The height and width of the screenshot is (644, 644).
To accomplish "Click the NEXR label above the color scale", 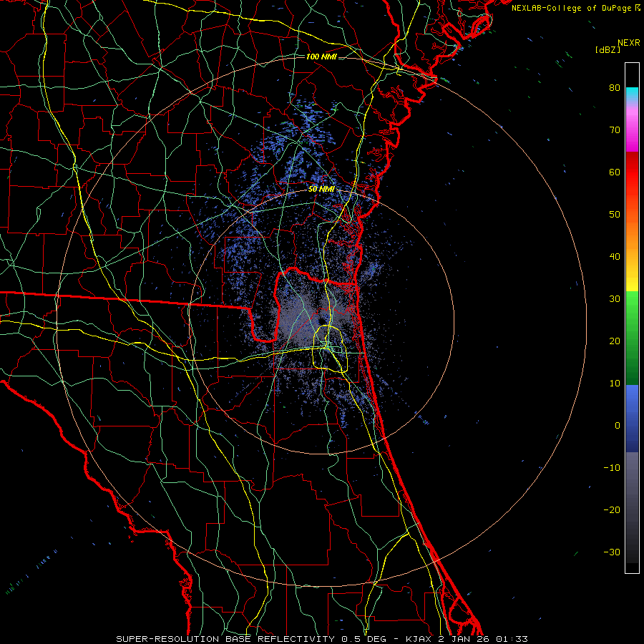I will point(628,43).
